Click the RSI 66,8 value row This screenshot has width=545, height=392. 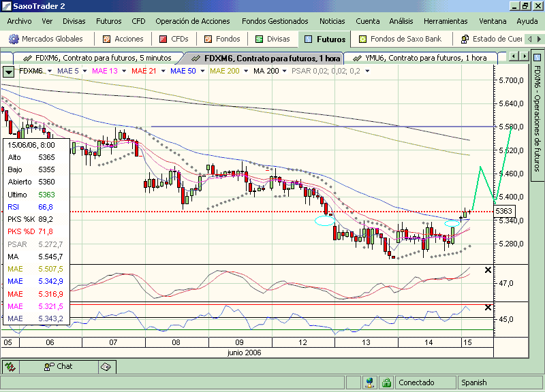(x=36, y=208)
